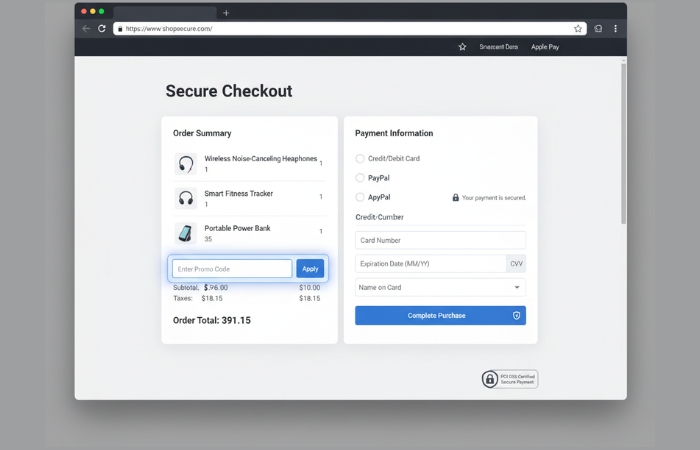Image resolution: width=700 pixels, height=450 pixels.
Task: Click the Expiration Date field
Action: coord(431,264)
